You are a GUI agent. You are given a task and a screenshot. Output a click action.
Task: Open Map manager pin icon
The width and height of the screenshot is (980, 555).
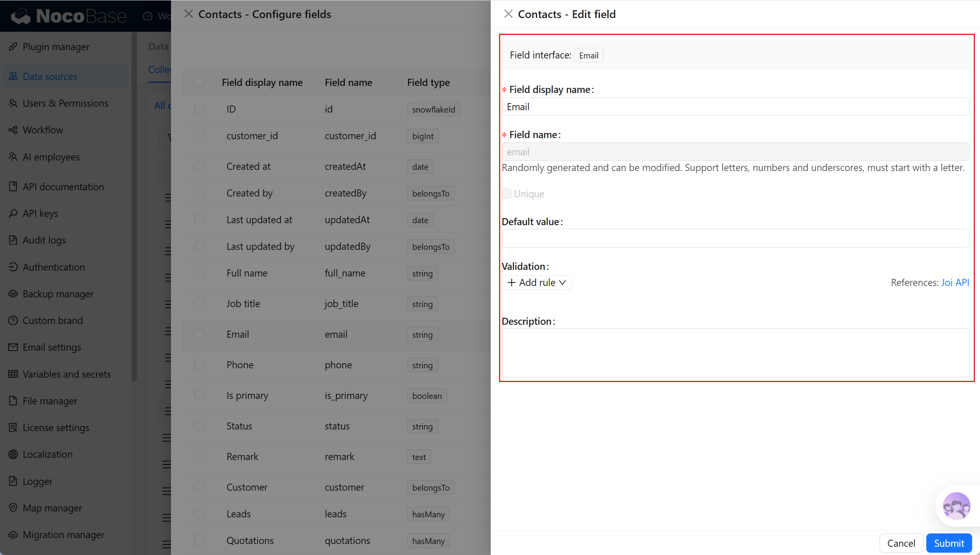point(13,508)
